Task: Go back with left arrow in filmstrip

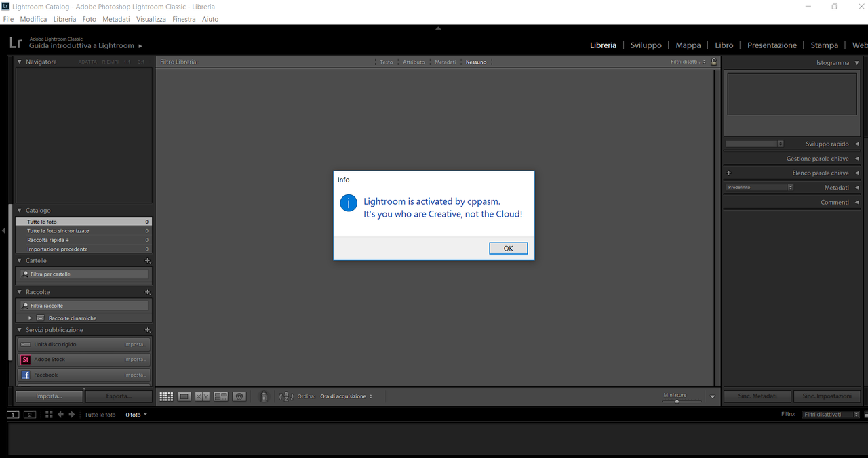Action: (x=60, y=415)
